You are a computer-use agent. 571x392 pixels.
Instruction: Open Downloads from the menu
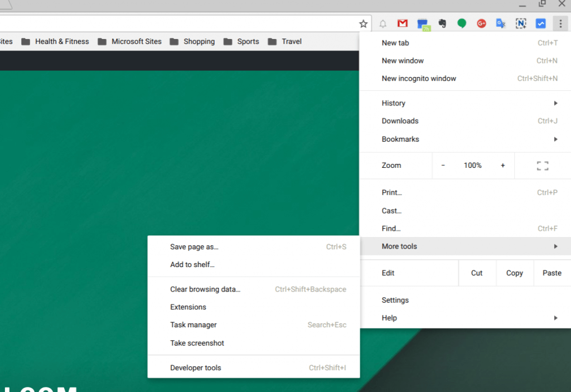pyautogui.click(x=466, y=121)
